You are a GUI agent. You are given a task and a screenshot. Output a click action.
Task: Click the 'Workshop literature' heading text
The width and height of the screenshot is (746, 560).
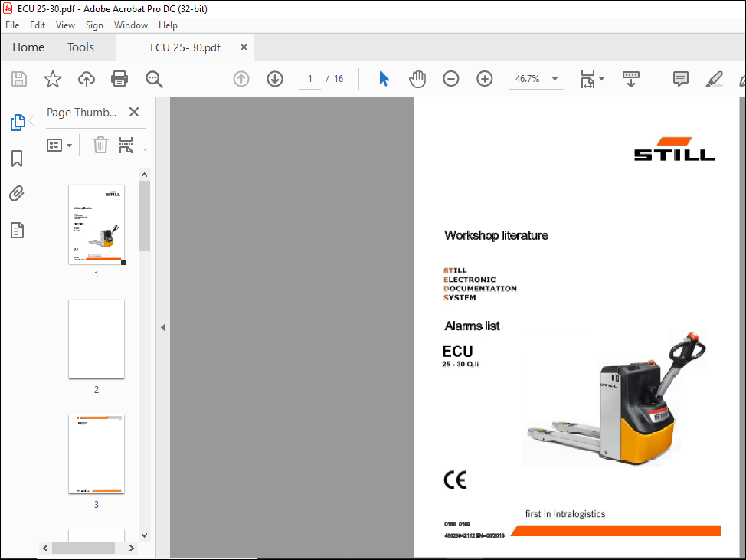point(496,235)
